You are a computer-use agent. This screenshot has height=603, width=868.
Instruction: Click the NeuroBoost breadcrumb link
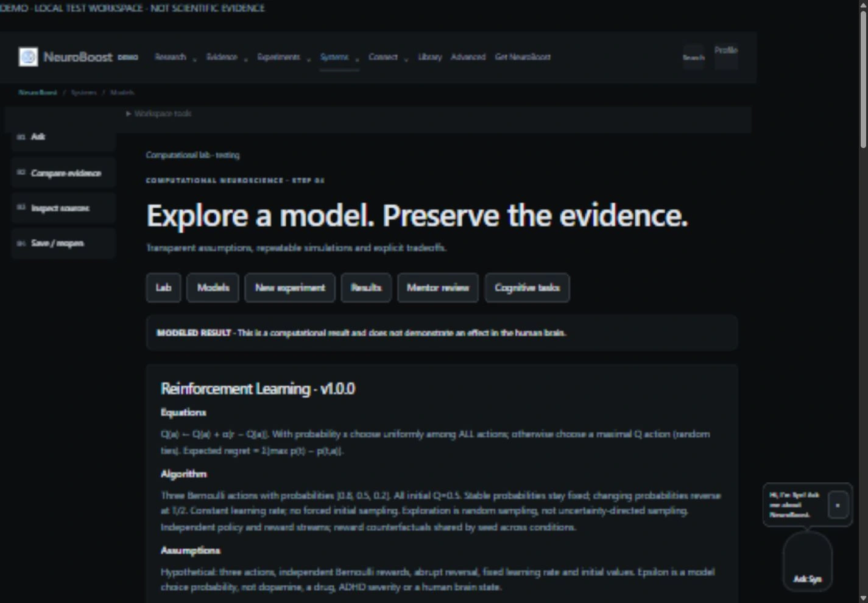pyautogui.click(x=38, y=93)
